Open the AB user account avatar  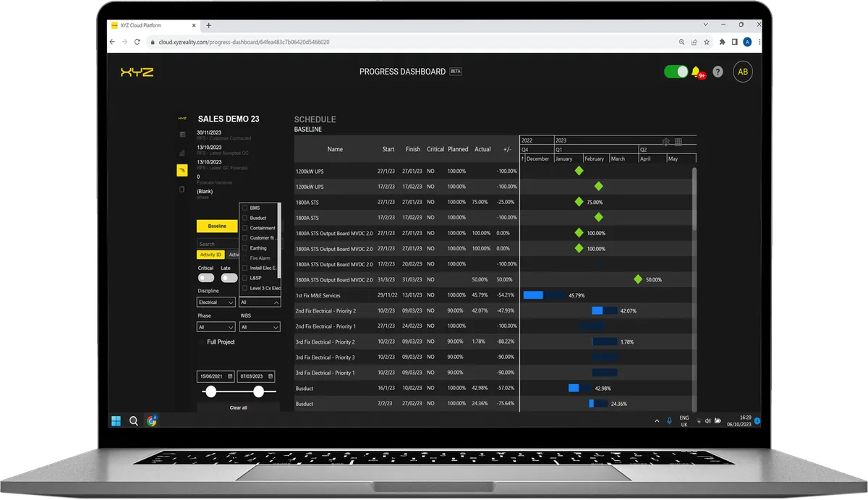(x=742, y=72)
